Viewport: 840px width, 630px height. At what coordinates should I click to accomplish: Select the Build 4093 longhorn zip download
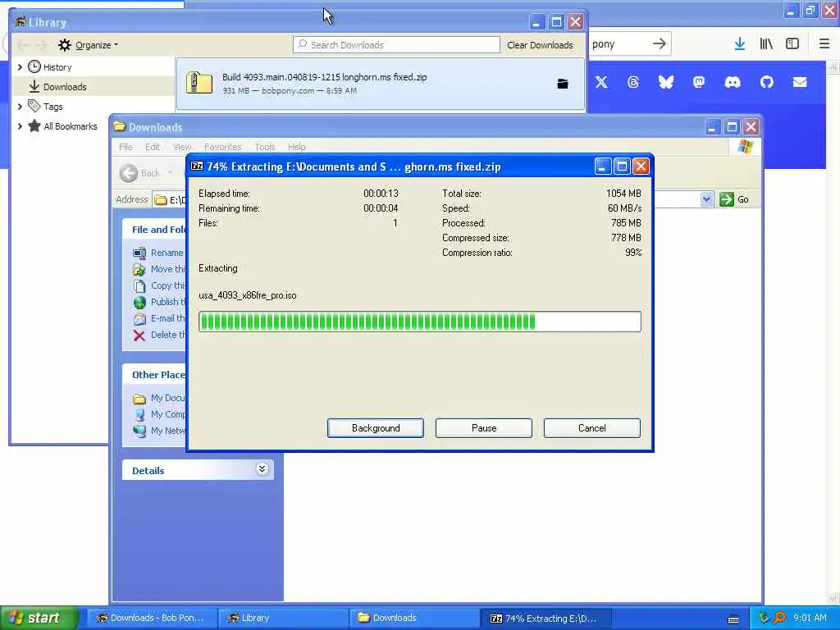[381, 84]
